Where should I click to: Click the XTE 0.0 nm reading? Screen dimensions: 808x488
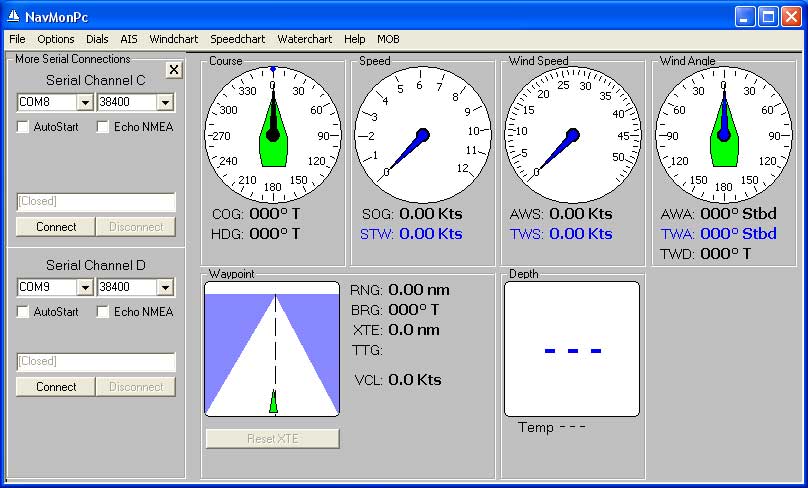(x=414, y=330)
